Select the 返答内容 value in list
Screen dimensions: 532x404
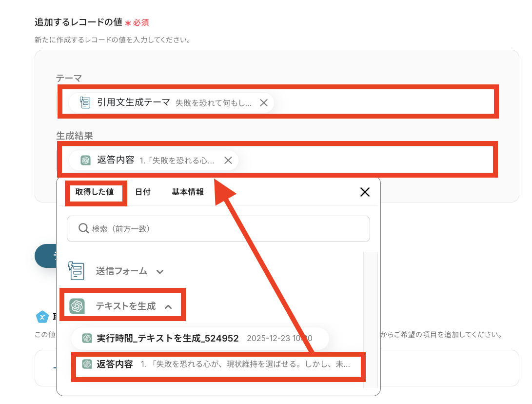pos(218,364)
